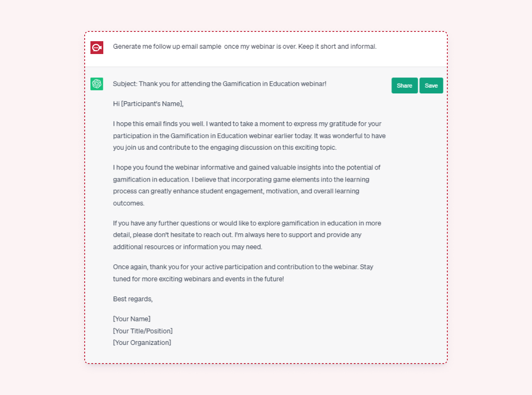Click the "[Your Title/Position]" placeholder

[x=143, y=331]
